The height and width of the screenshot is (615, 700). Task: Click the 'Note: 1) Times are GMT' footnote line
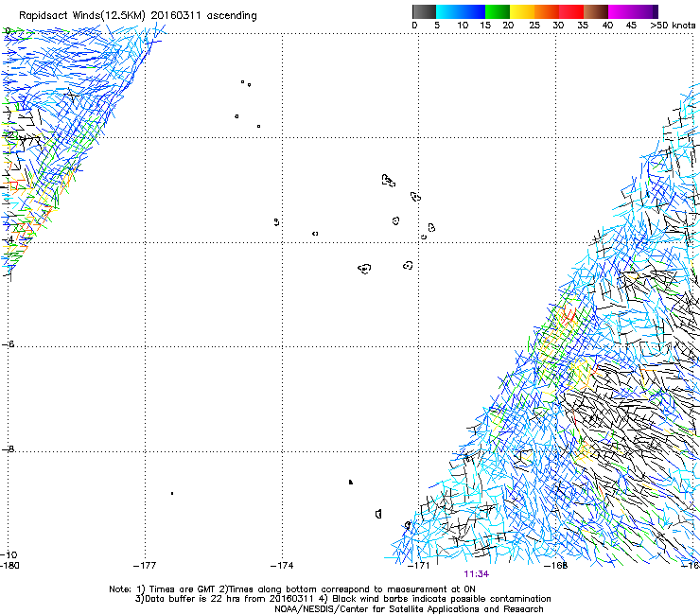[292, 589]
